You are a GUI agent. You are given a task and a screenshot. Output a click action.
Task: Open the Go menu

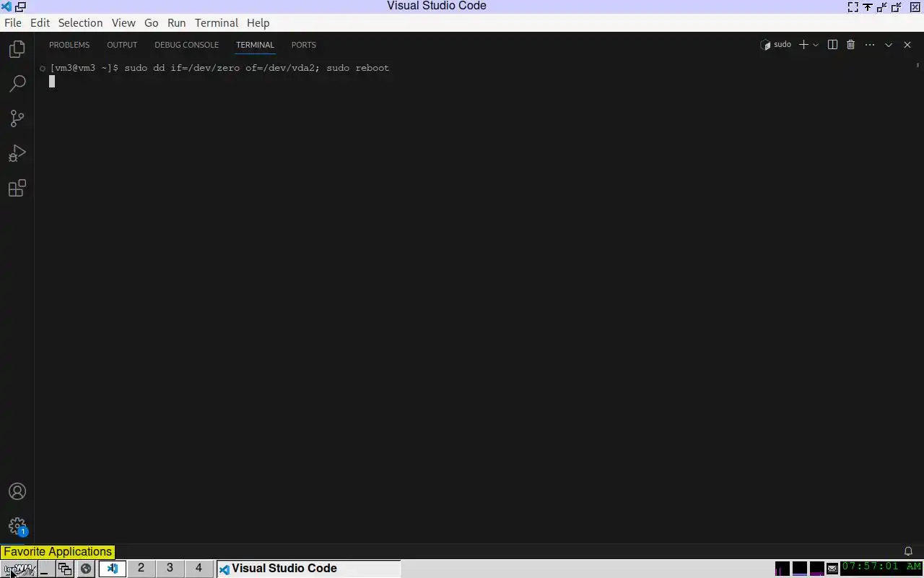(x=151, y=23)
